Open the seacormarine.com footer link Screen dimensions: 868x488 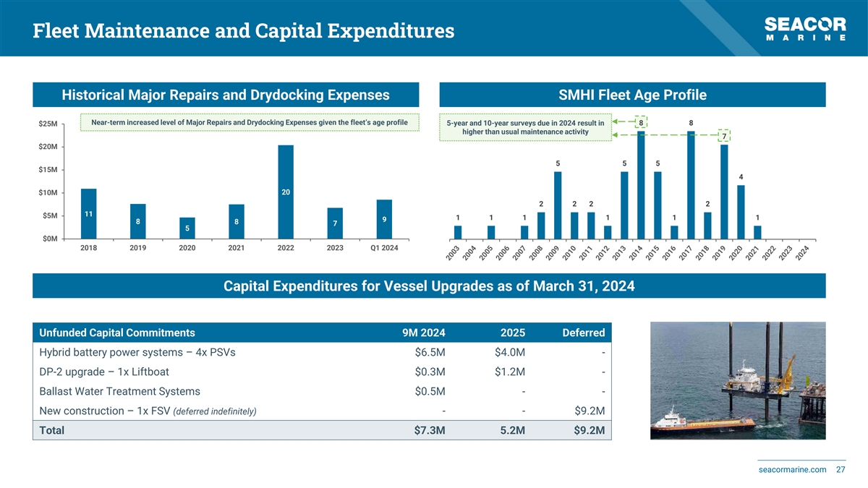tap(792, 470)
